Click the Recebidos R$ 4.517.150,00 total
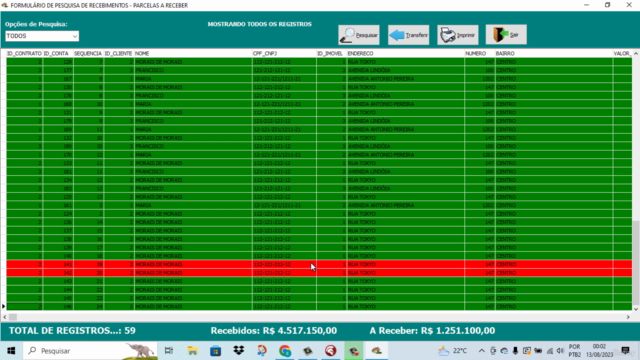640x360 pixels. click(x=273, y=331)
